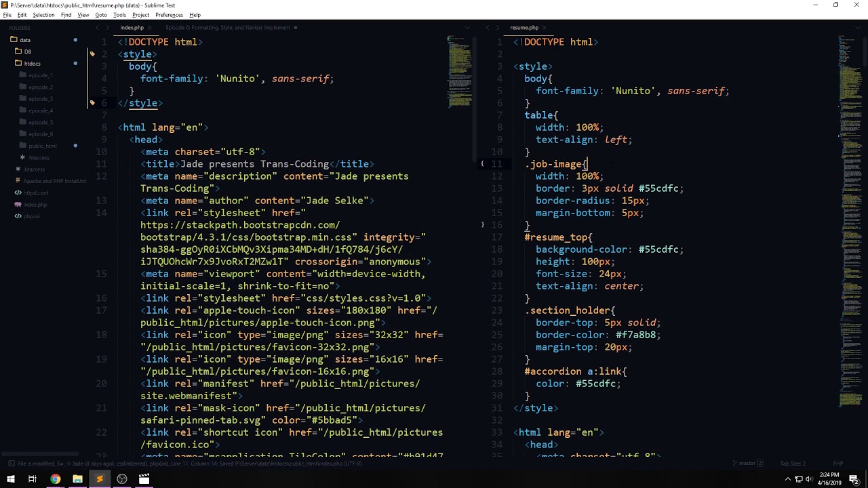Click back arrow in right pane tab bar
Screen dimensions: 868x488
click(x=487, y=28)
